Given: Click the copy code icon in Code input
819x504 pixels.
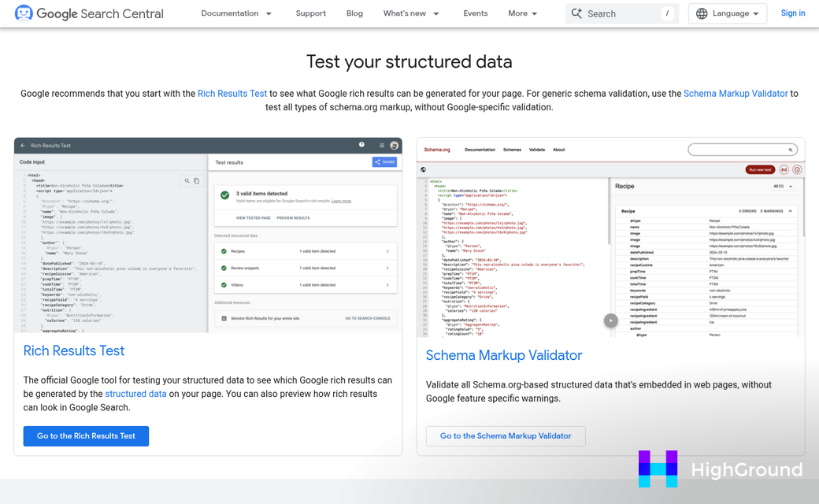Looking at the screenshot, I should point(197,180).
